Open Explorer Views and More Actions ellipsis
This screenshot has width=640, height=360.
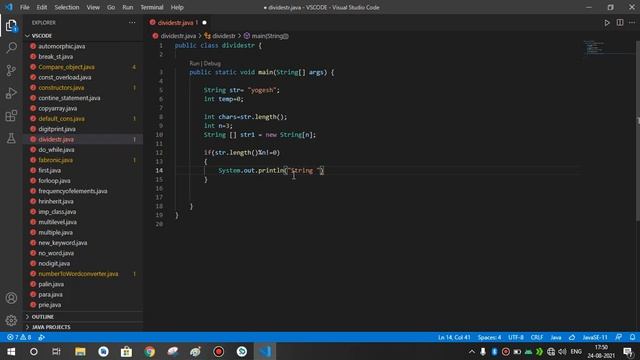point(132,23)
